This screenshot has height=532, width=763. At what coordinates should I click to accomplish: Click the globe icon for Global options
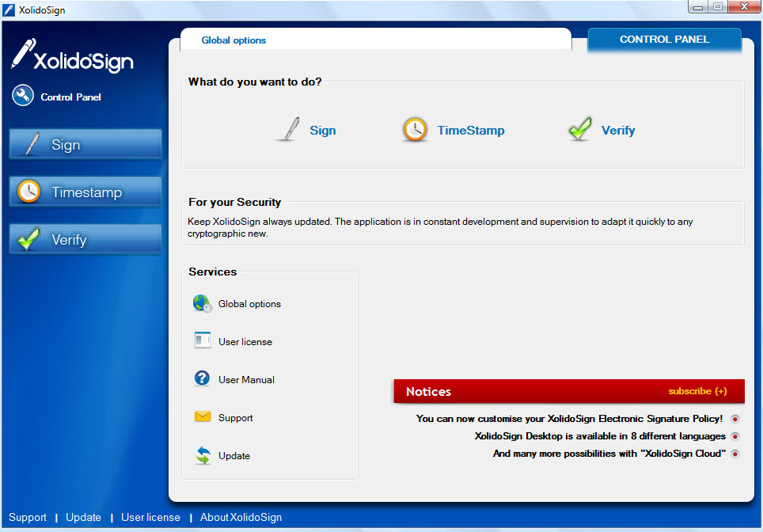point(203,304)
